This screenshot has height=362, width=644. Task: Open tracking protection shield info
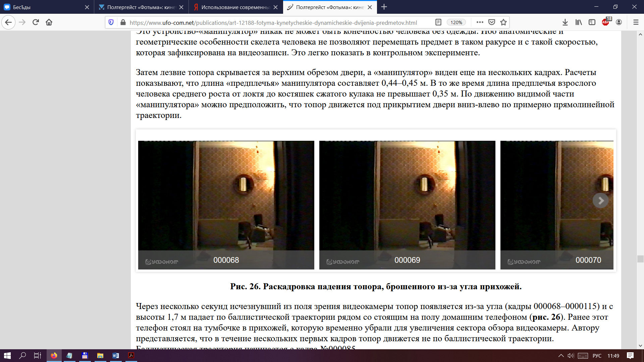111,22
